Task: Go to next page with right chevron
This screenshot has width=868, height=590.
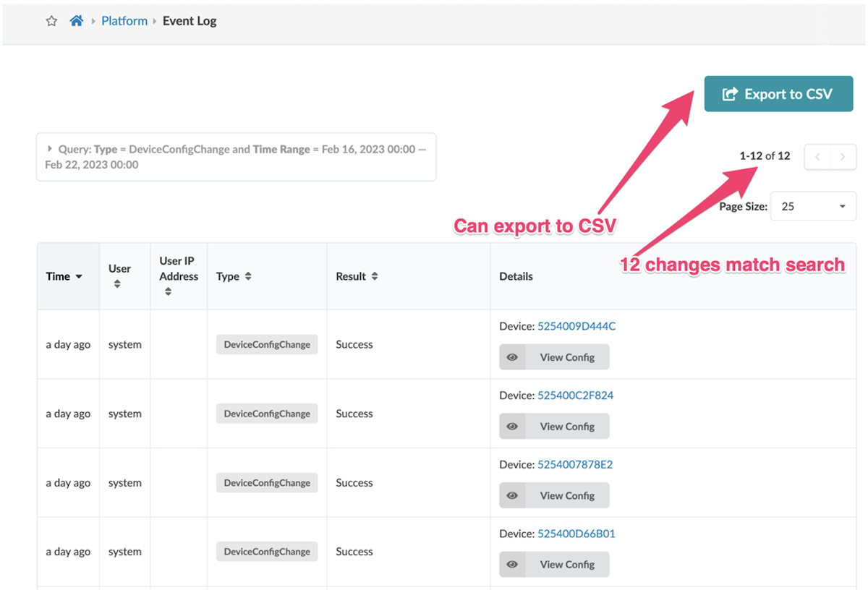Action: (843, 156)
